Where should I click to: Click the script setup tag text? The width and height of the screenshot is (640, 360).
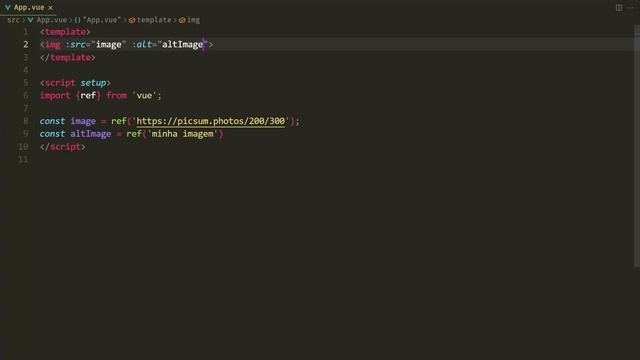pos(76,83)
